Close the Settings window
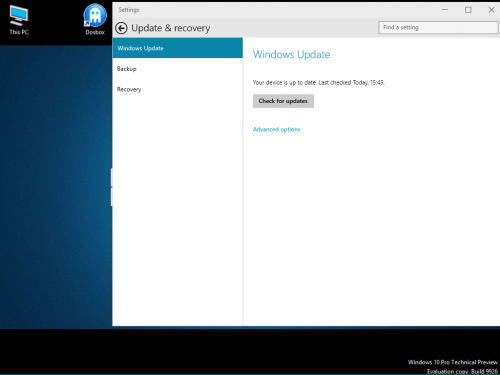This screenshot has height=375, width=500. point(491,10)
